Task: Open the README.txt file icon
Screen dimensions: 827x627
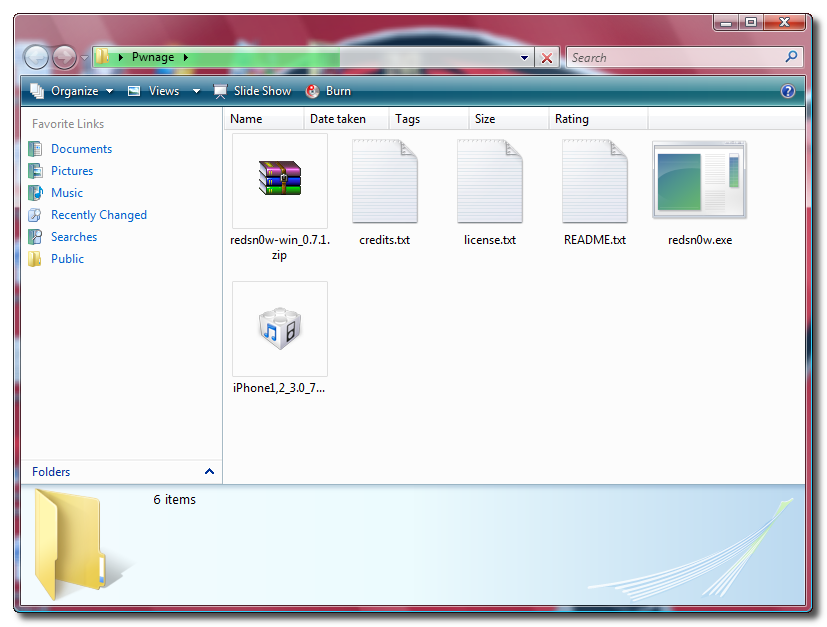Action: click(x=594, y=181)
